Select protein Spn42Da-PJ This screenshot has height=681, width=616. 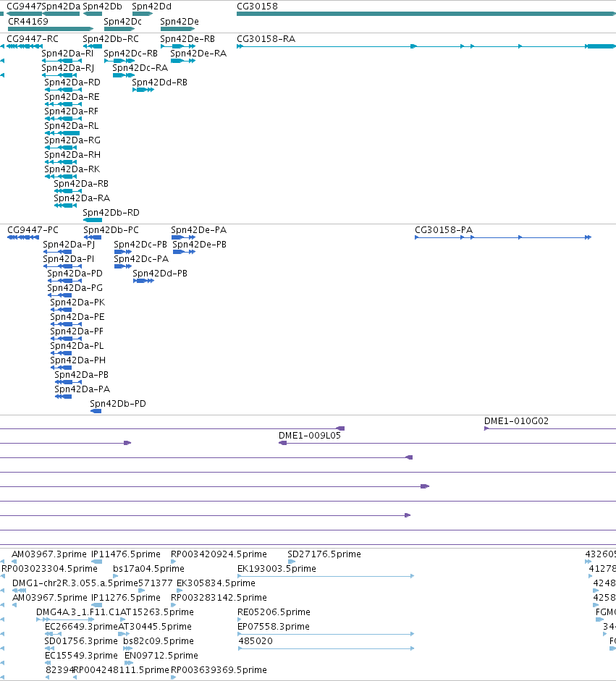69,244
